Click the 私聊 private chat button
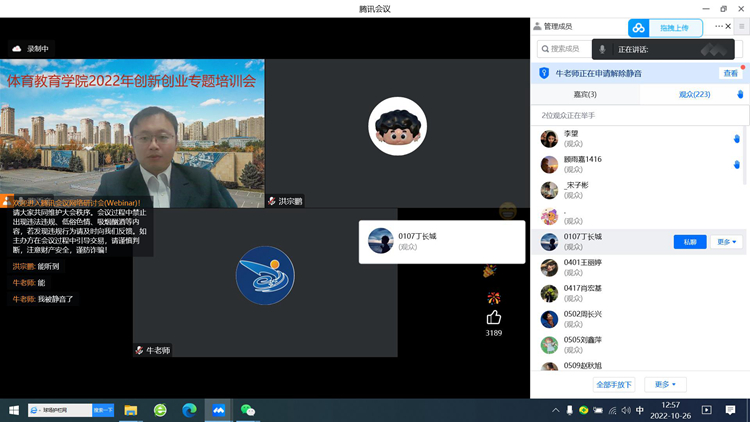Viewport: 750px width, 422px height. point(690,242)
